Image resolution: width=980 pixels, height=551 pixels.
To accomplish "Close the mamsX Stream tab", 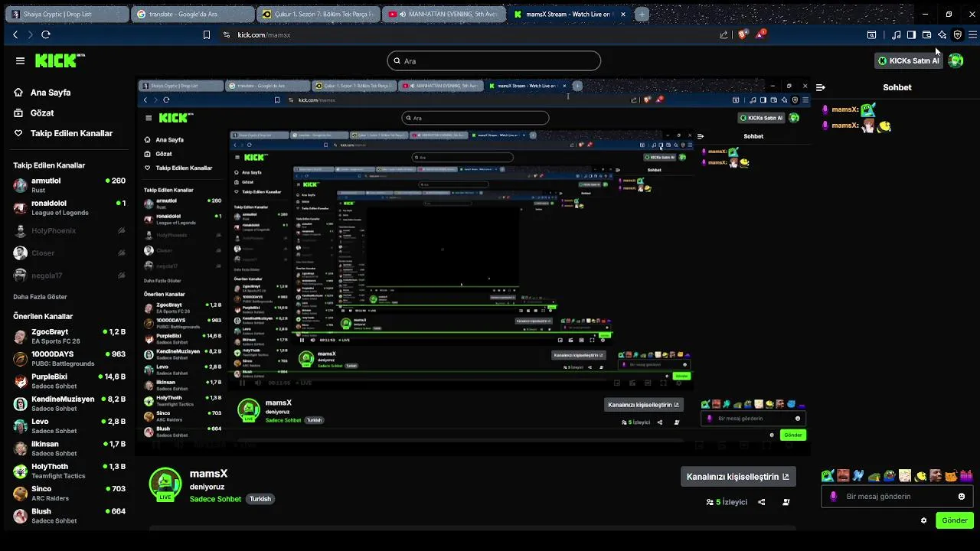I will [622, 15].
